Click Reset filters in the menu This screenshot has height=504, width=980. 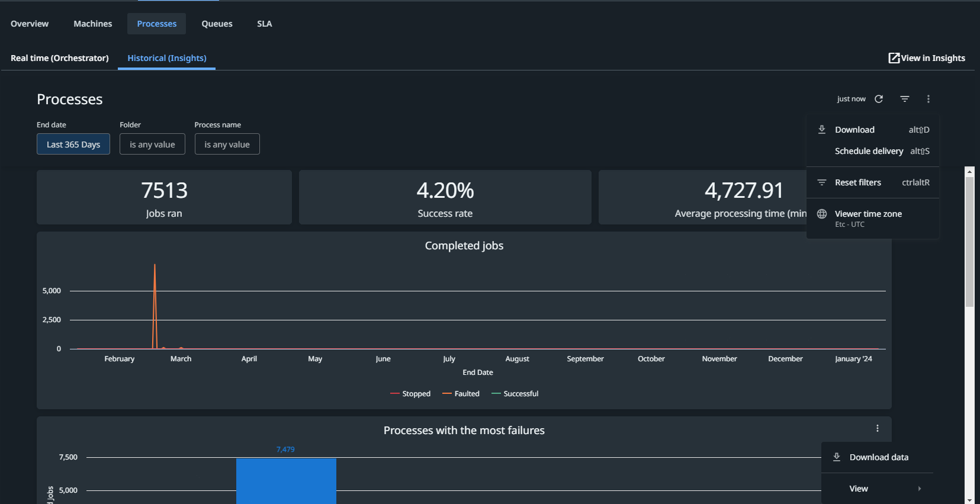(857, 182)
